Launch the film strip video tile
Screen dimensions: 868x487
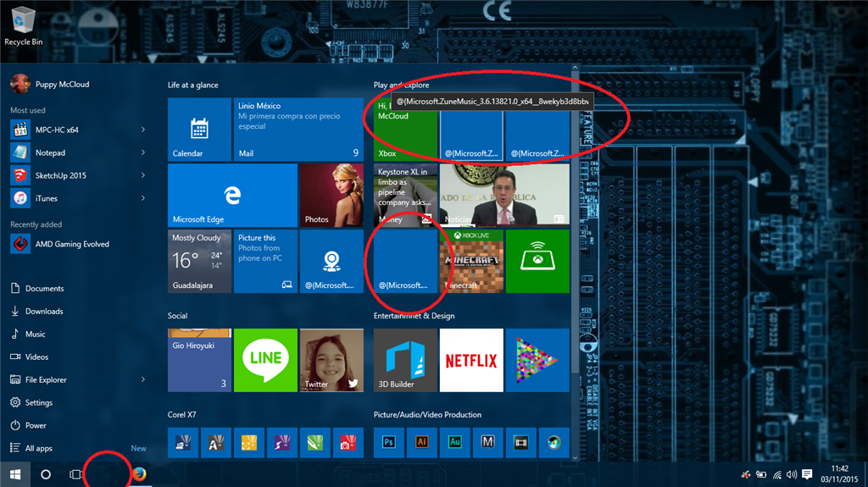click(x=521, y=443)
